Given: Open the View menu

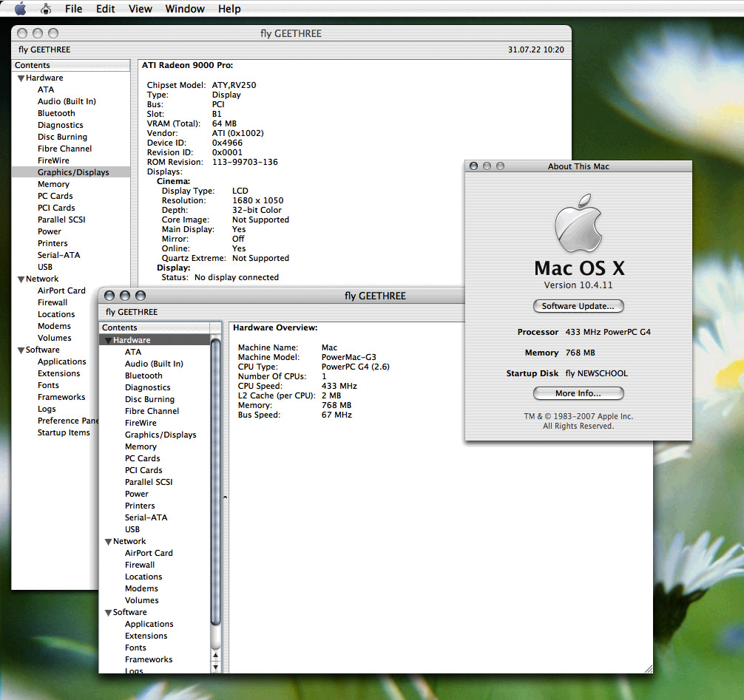Looking at the screenshot, I should click(140, 9).
